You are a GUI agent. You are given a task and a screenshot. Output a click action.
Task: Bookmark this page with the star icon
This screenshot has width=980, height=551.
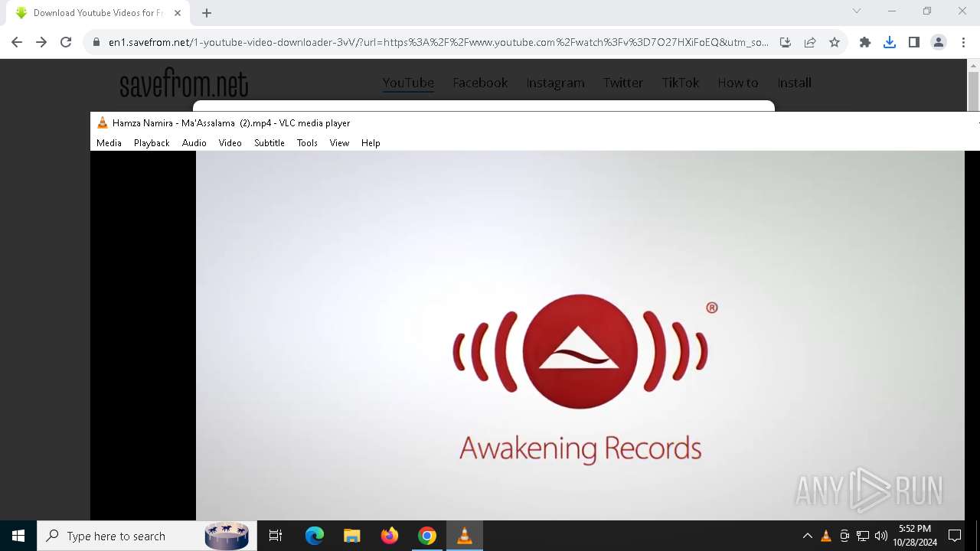click(835, 42)
